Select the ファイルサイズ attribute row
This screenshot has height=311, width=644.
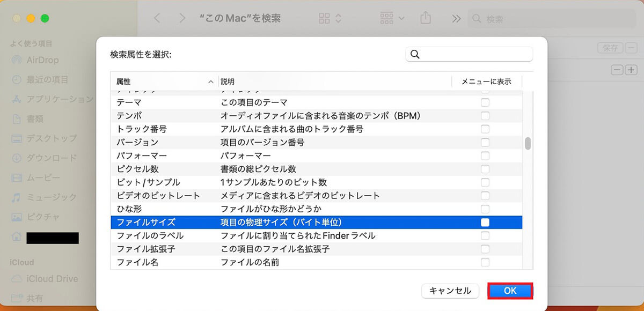pos(317,222)
